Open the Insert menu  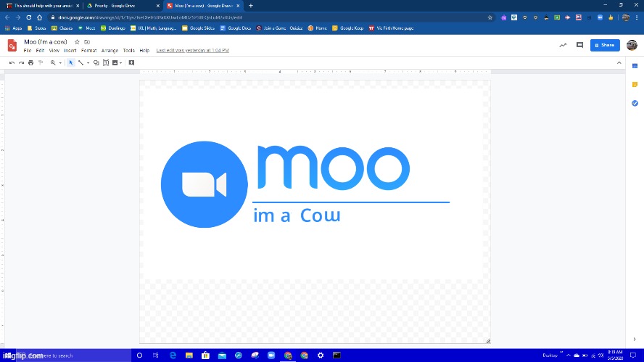tap(70, 51)
